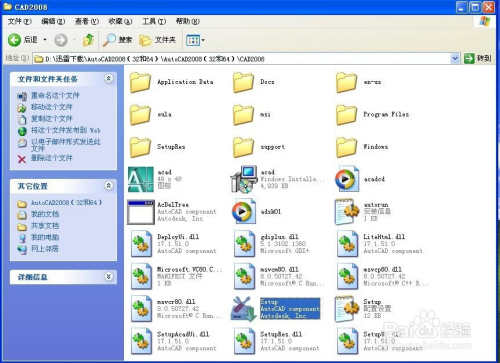
Task: Collapse the 其它位置 panel
Action: (108, 186)
